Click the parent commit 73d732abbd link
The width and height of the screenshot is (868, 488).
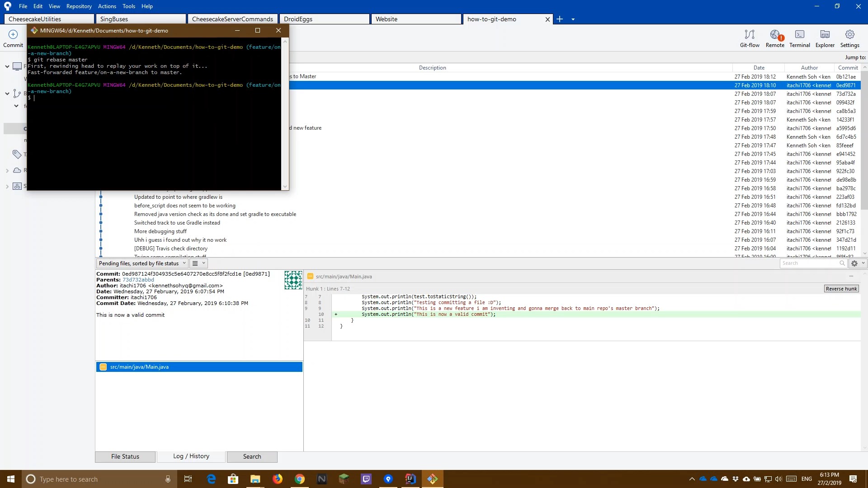tap(138, 280)
